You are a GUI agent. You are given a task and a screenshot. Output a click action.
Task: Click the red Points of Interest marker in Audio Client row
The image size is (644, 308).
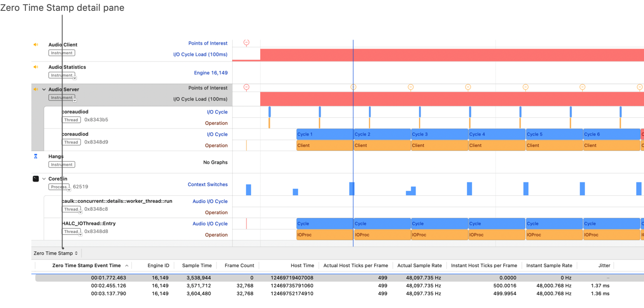coord(246,42)
